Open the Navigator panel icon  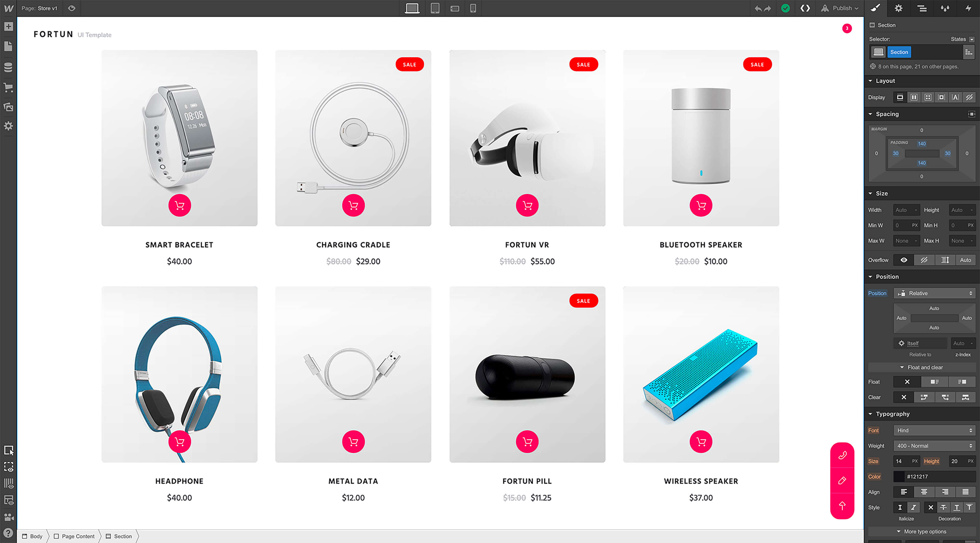(x=922, y=8)
